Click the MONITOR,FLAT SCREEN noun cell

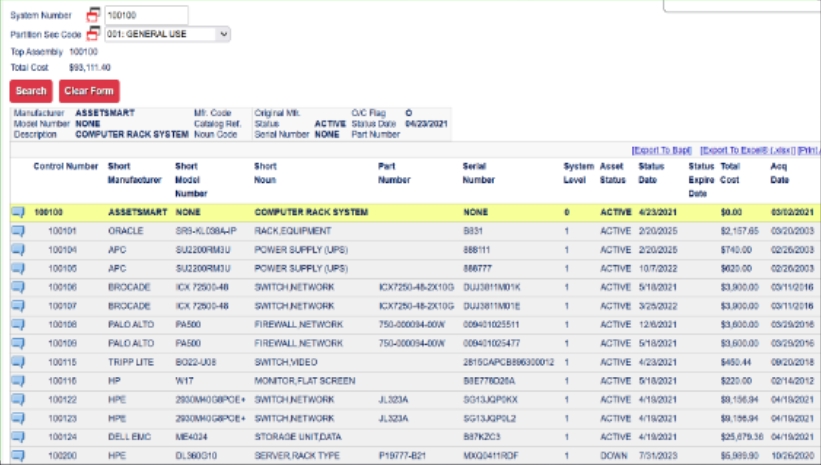(x=305, y=381)
